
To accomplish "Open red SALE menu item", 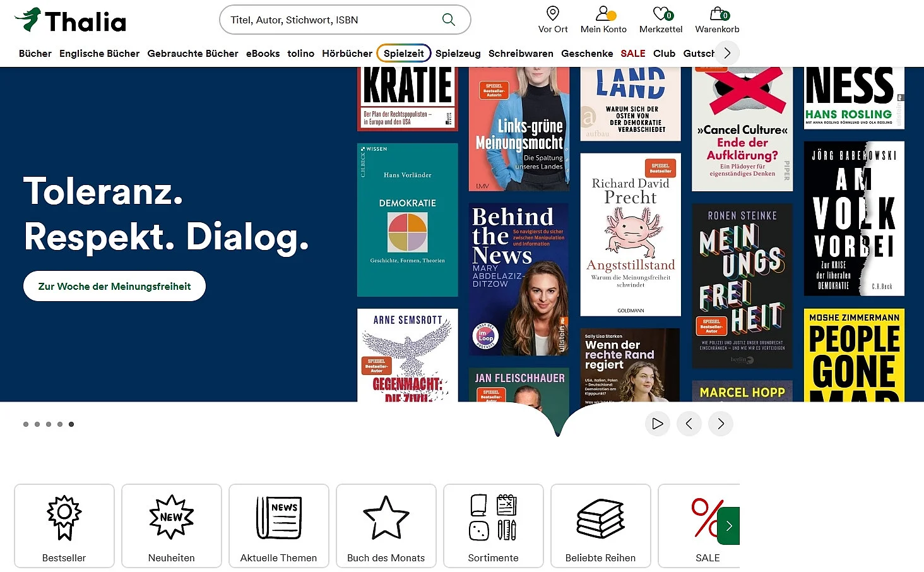I will click(633, 54).
